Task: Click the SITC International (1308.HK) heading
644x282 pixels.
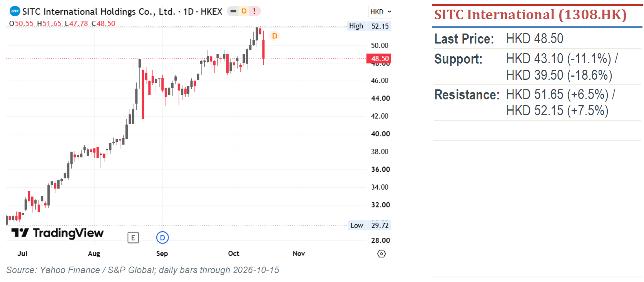Action: [x=530, y=15]
